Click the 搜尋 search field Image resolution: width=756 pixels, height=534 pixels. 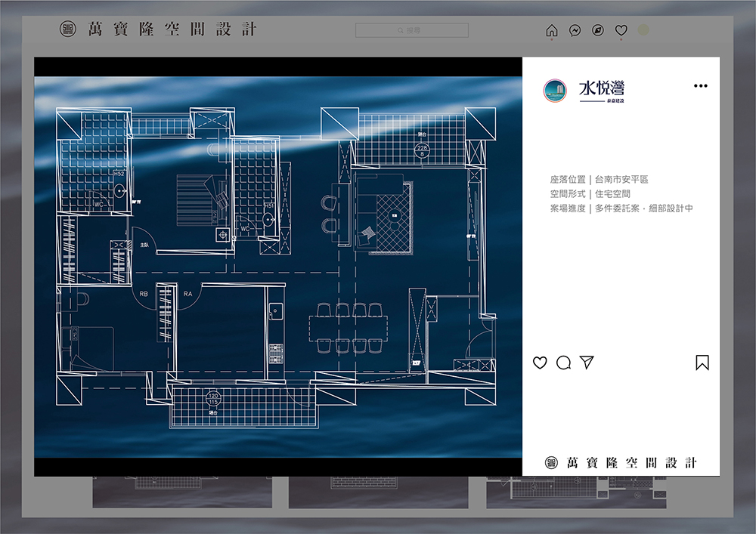412,31
